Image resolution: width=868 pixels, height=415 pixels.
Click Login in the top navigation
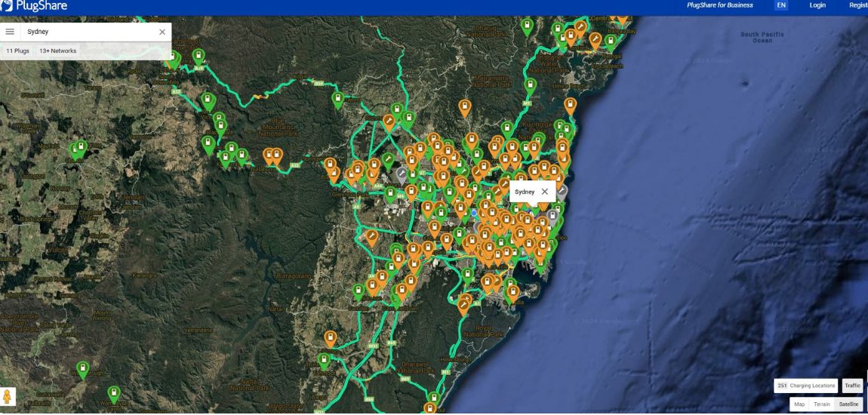817,5
